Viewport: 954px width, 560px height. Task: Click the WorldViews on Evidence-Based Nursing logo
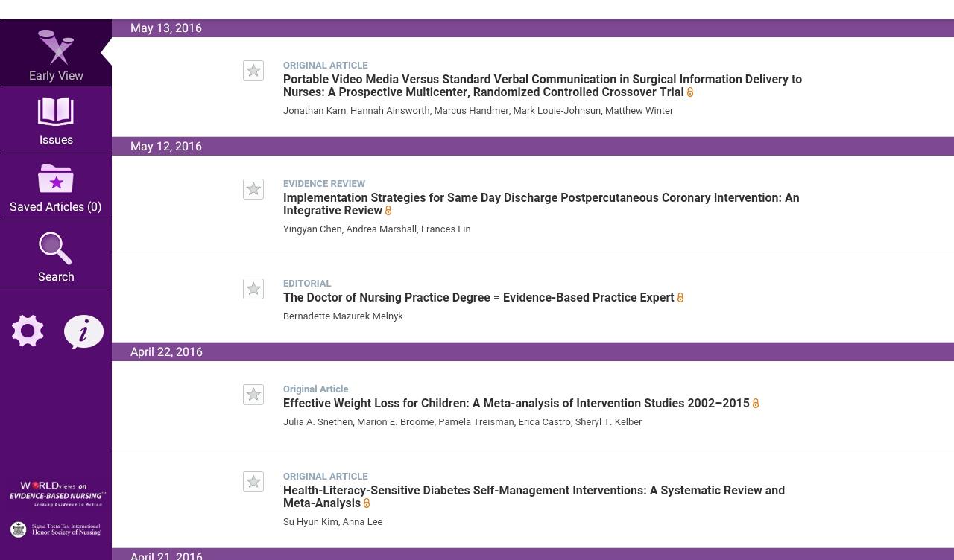(57, 493)
